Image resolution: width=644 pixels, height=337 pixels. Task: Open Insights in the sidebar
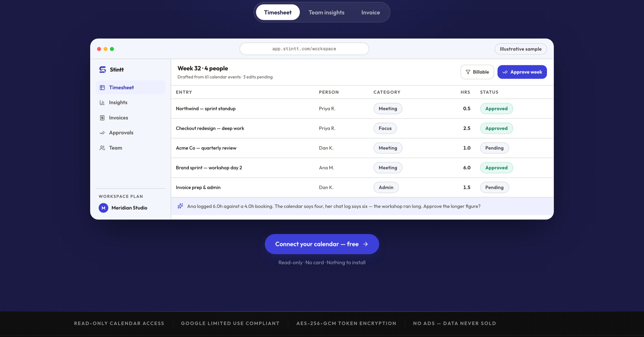(130, 102)
